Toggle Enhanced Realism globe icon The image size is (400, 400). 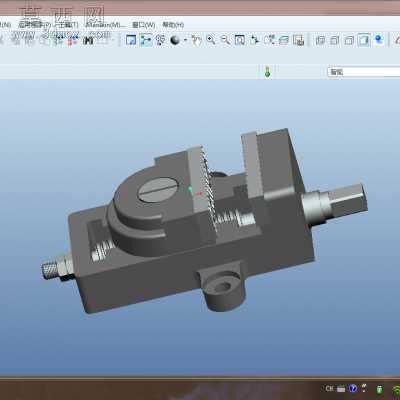click(x=379, y=40)
